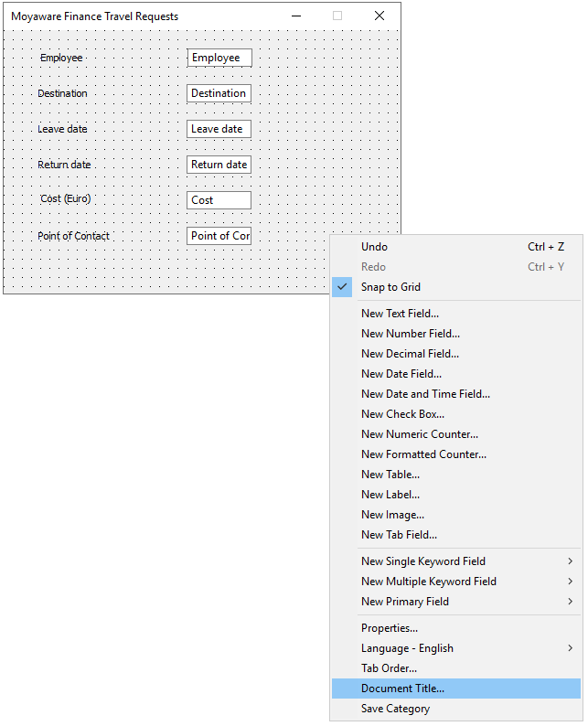
Task: Click the Leave date label
Action: point(62,129)
